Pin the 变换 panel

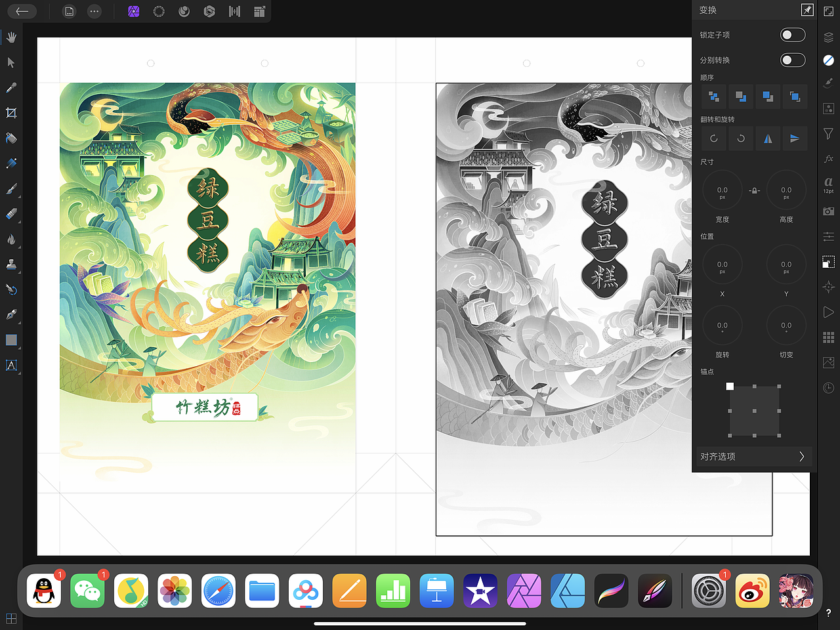pyautogui.click(x=807, y=10)
